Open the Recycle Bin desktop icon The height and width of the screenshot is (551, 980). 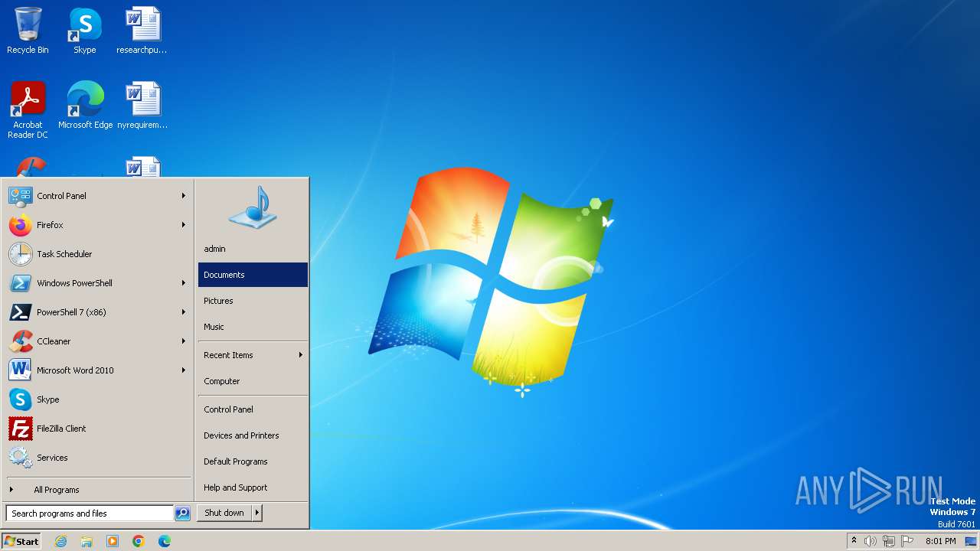pos(28,31)
